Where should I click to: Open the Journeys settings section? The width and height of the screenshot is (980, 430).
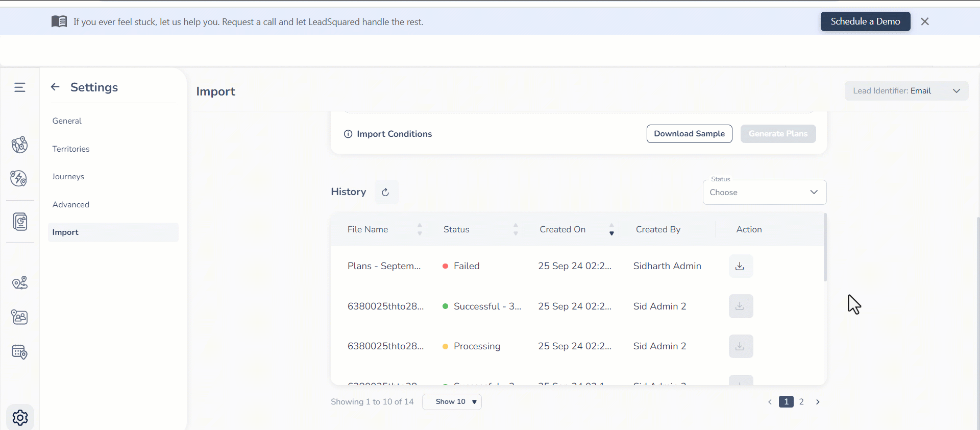68,177
